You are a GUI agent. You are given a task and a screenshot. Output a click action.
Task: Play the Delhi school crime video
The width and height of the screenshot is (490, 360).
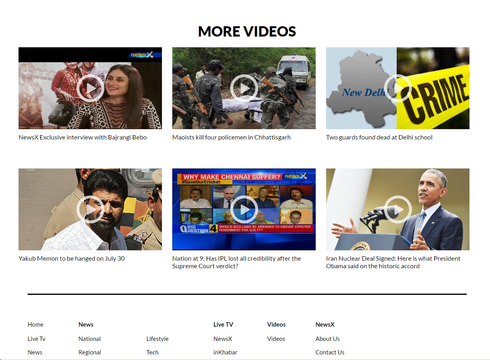[x=398, y=88]
